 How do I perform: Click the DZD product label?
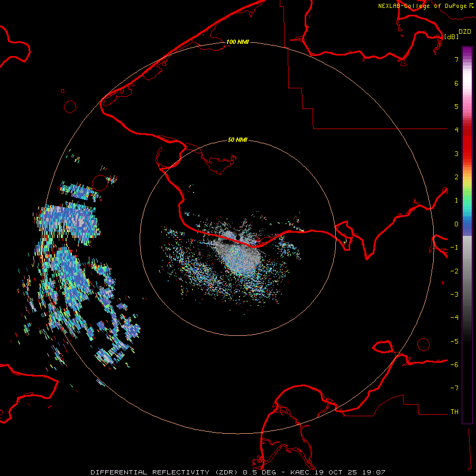[465, 32]
